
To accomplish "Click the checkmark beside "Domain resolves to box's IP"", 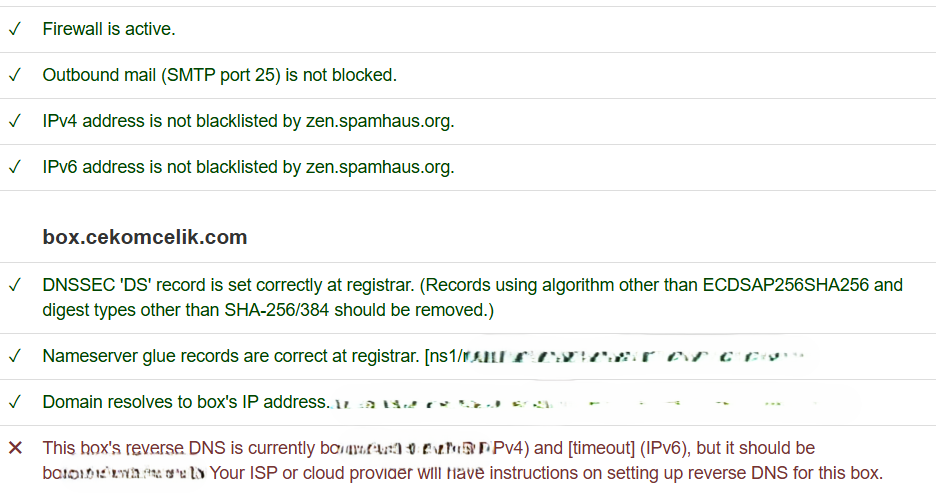I will [14, 402].
